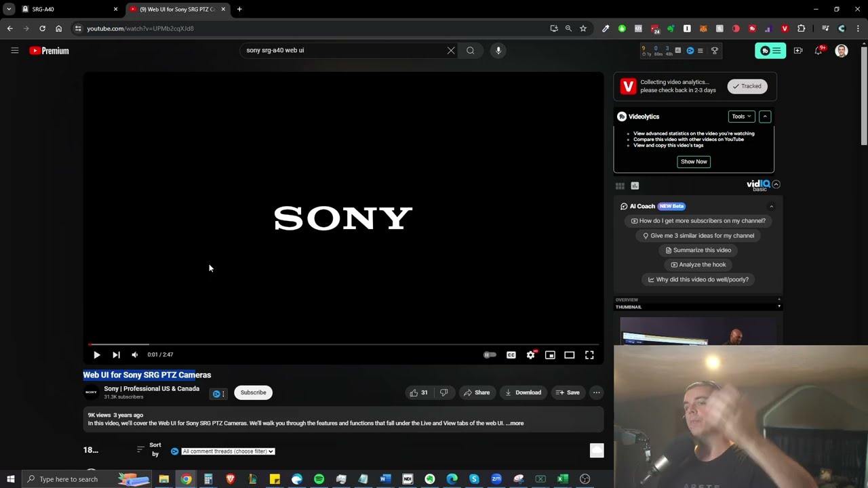The height and width of the screenshot is (488, 868).
Task: Collapse the Overview Thumbnail section
Action: (778, 307)
